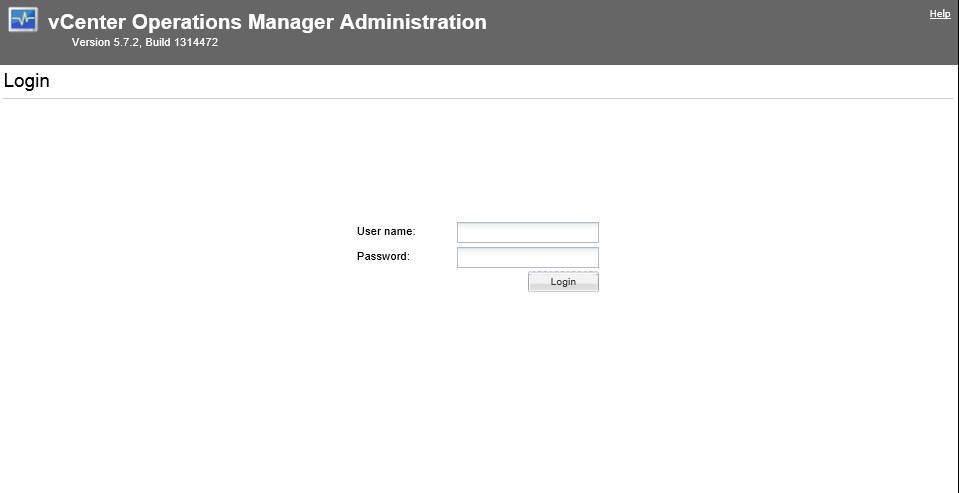
Task: Click the 'User name:' label
Action: pos(386,231)
